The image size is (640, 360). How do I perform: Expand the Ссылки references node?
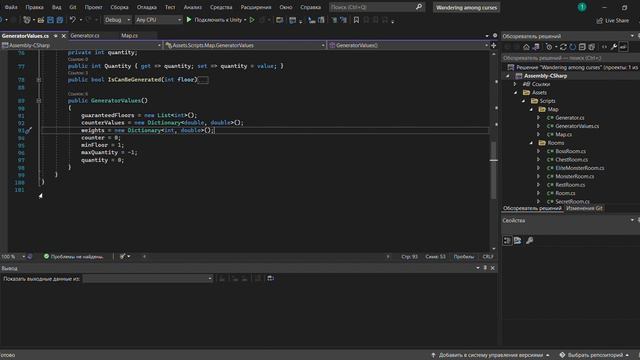click(515, 84)
